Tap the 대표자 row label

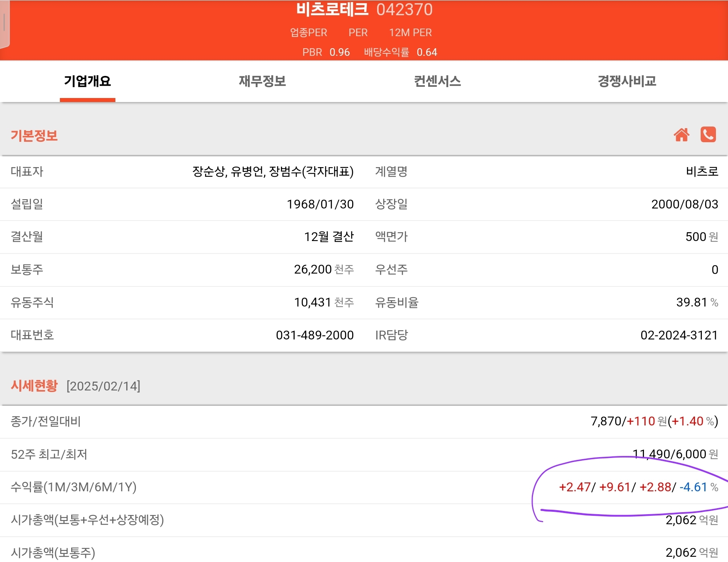[27, 172]
